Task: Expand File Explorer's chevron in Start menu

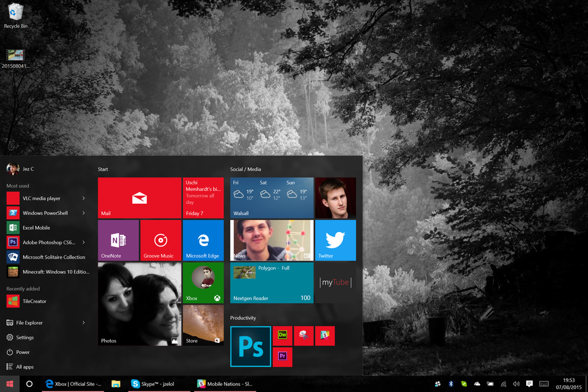Action: (85, 322)
